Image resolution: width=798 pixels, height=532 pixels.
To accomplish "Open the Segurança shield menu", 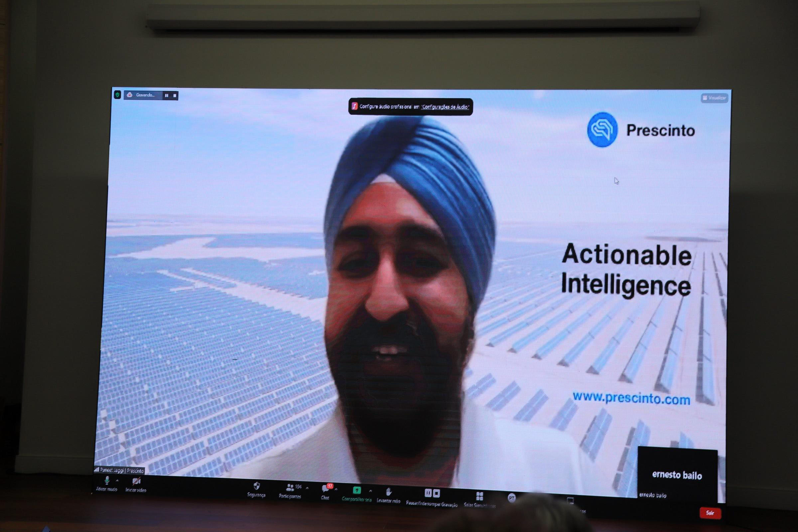I will (x=256, y=489).
